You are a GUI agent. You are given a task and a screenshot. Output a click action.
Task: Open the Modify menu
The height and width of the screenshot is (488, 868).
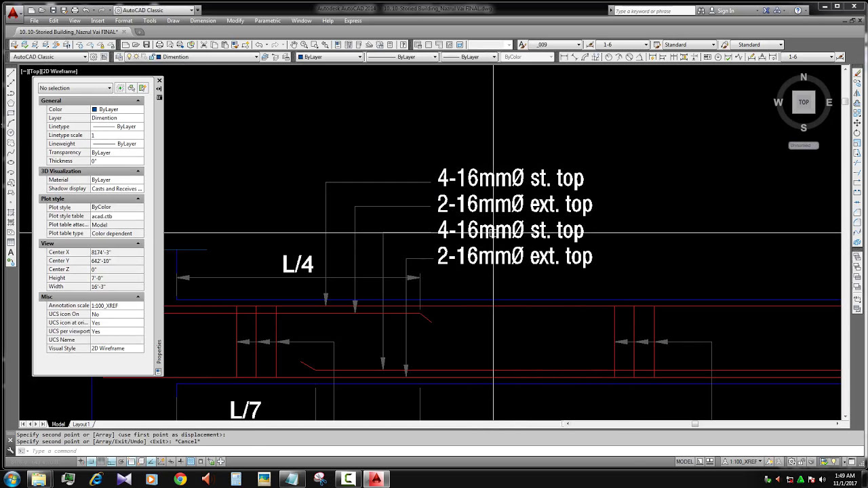[x=235, y=21]
